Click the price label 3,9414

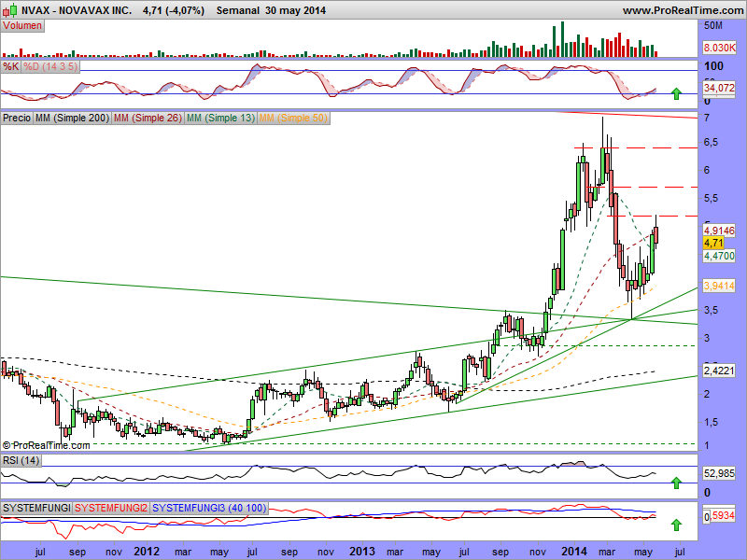(719, 286)
